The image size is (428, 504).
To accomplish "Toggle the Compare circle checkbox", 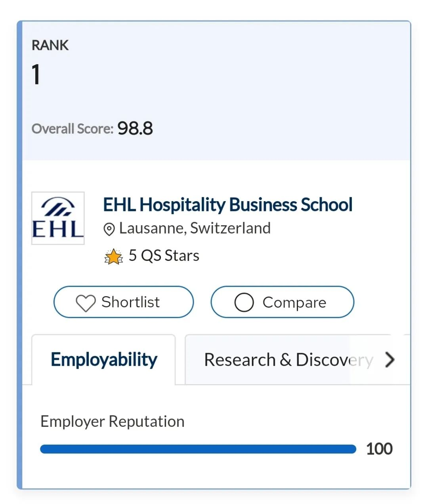I will [x=244, y=302].
